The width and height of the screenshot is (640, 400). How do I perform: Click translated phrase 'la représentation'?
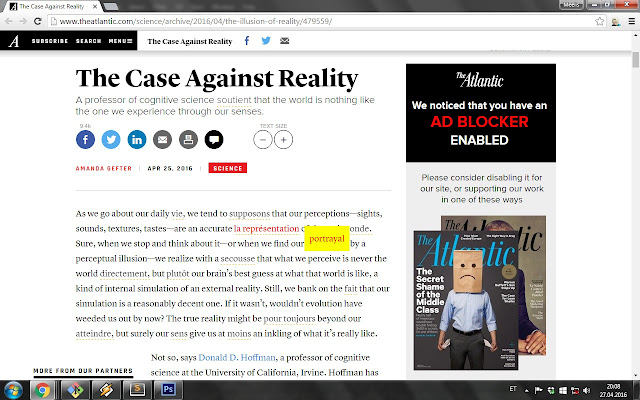pyautogui.click(x=267, y=229)
